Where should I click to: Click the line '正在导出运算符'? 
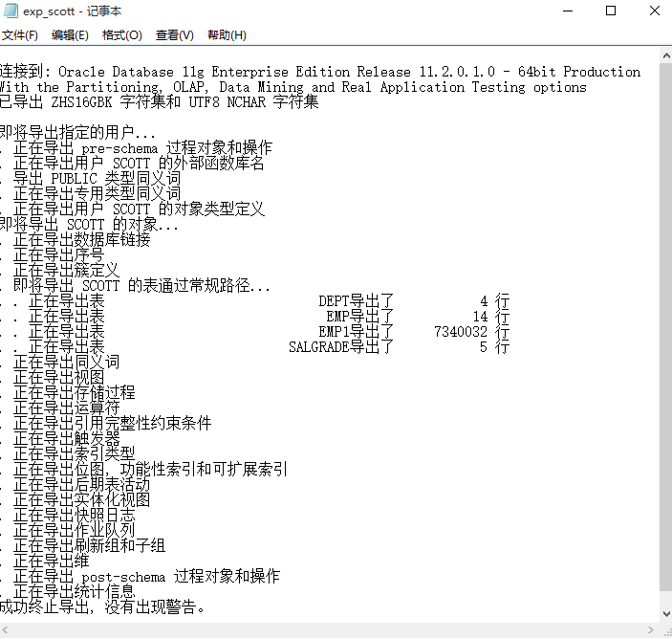pos(66,408)
